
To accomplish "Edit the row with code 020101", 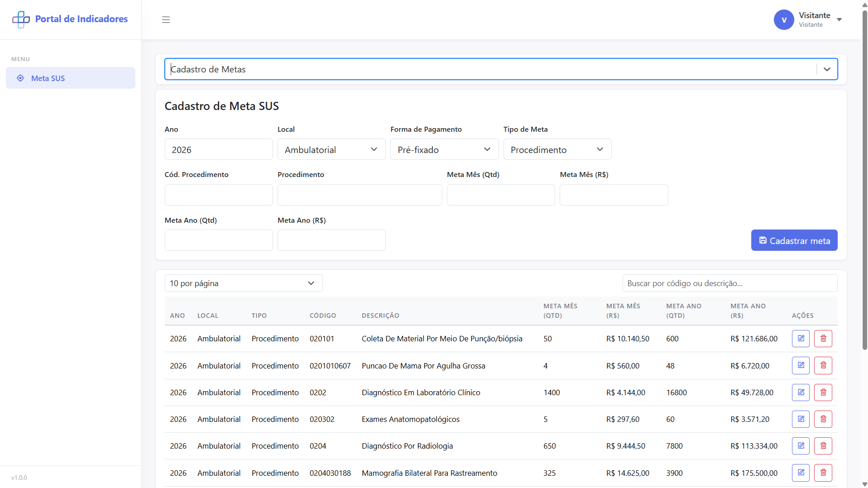I will coord(801,339).
